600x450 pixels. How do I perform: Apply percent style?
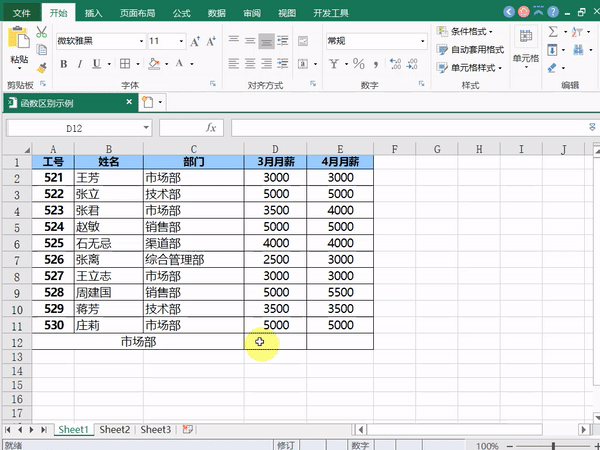click(x=359, y=64)
